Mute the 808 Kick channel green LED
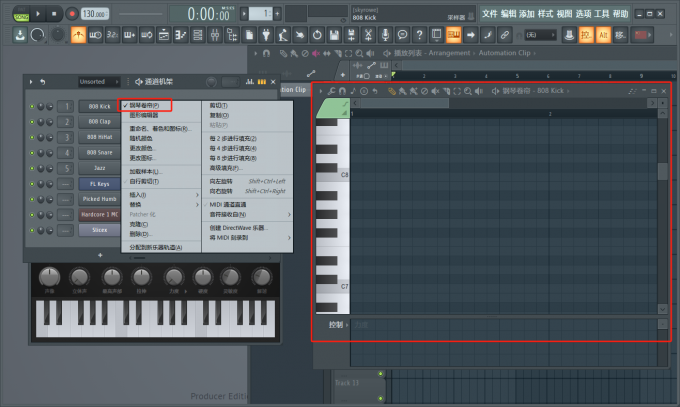This screenshot has width=680, height=407. [x=32, y=106]
